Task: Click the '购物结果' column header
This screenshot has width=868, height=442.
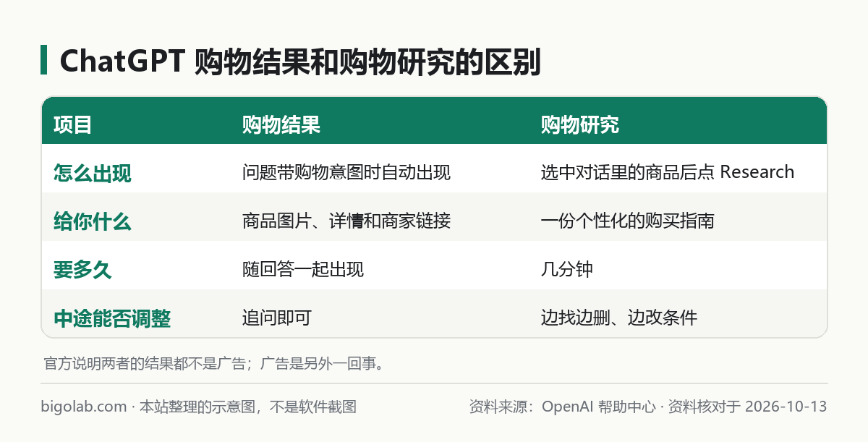Action: coord(281,124)
